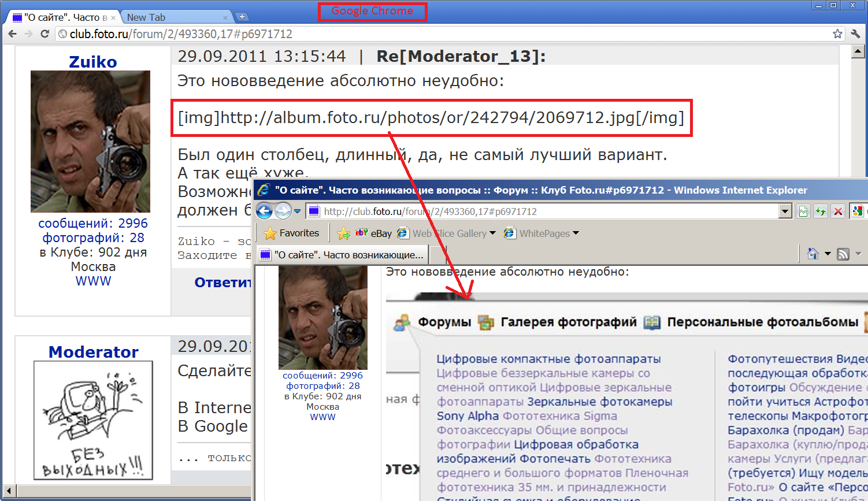
Task: Refresh the page in Internet Explorer
Action: coord(821,211)
